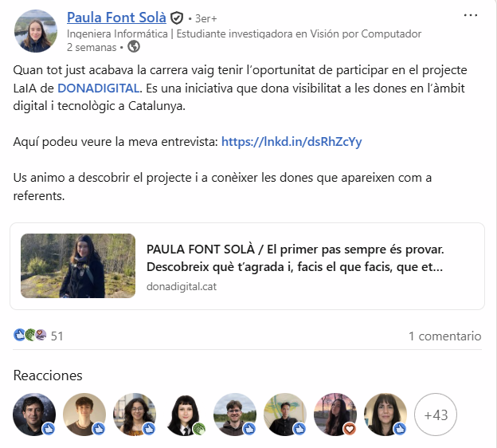Open the three-dot post options menu
This screenshot has width=497, height=448.
coord(471,15)
